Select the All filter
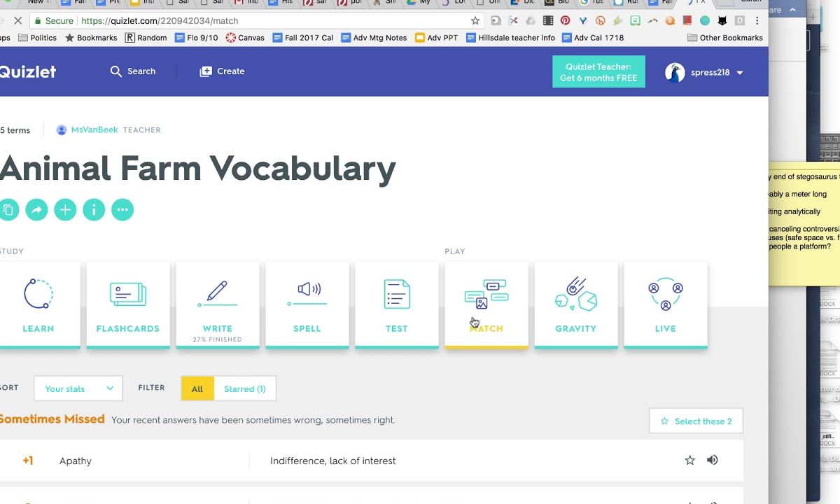 tap(197, 388)
